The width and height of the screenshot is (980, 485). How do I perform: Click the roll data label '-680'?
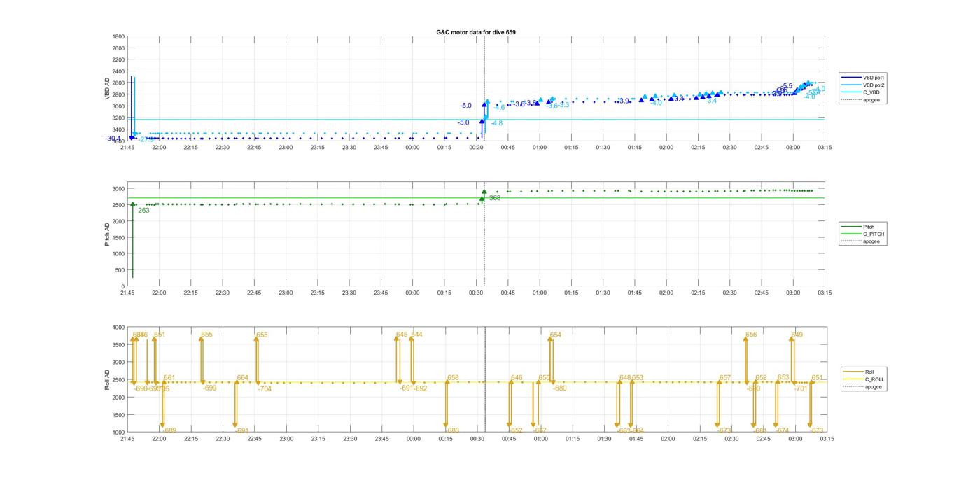[560, 388]
